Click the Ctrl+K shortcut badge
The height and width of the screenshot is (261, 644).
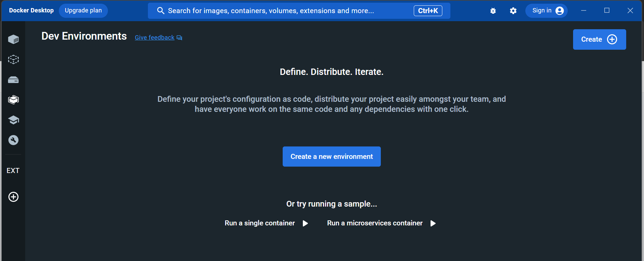point(428,11)
